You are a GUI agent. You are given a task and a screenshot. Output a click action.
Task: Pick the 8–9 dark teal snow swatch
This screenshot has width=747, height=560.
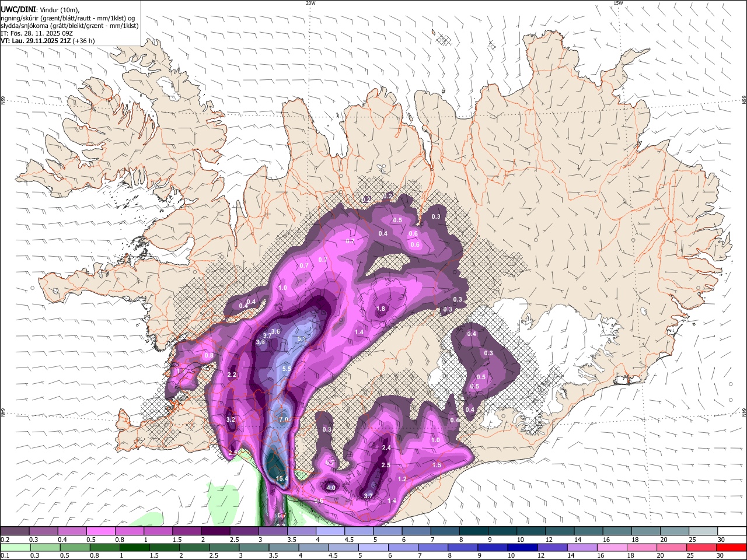(x=473, y=531)
